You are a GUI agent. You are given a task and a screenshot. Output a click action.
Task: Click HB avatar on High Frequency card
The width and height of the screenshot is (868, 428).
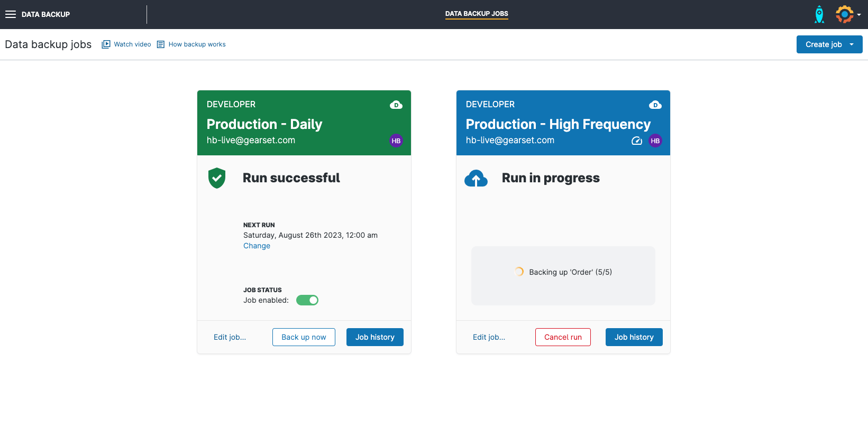coord(655,141)
